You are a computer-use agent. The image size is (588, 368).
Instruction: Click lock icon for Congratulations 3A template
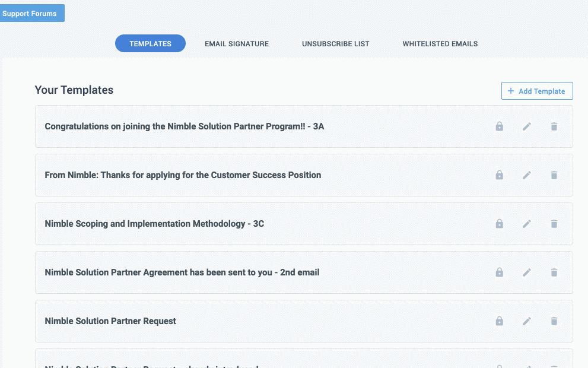[x=499, y=126]
